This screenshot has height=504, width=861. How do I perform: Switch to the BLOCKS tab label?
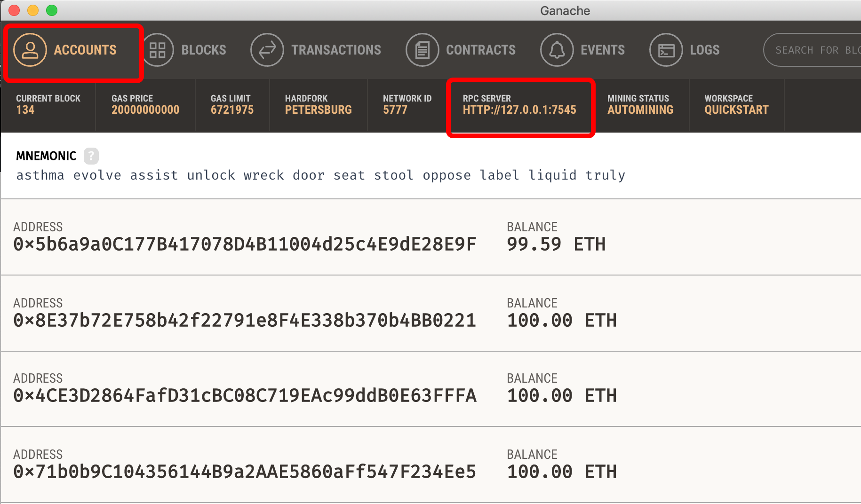tap(204, 50)
